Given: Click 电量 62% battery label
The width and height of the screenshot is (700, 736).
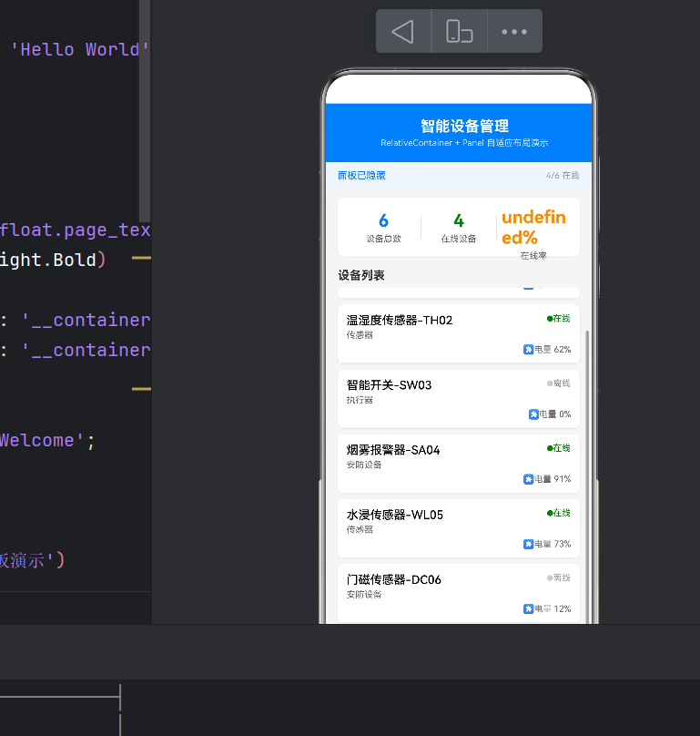Looking at the screenshot, I should [553, 349].
